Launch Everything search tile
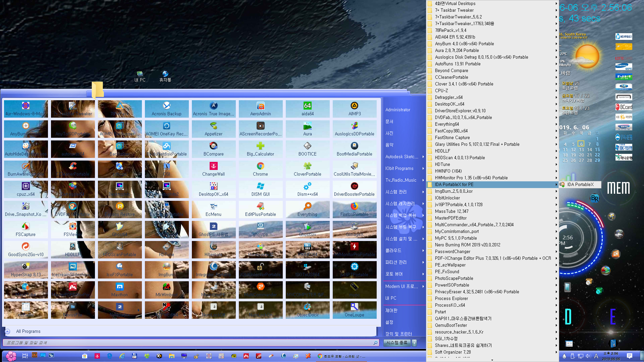This screenshot has height=362, width=644. point(308,209)
